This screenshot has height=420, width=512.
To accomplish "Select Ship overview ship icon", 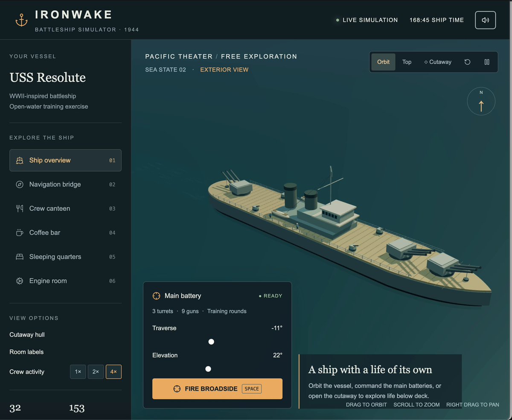I will (x=20, y=160).
